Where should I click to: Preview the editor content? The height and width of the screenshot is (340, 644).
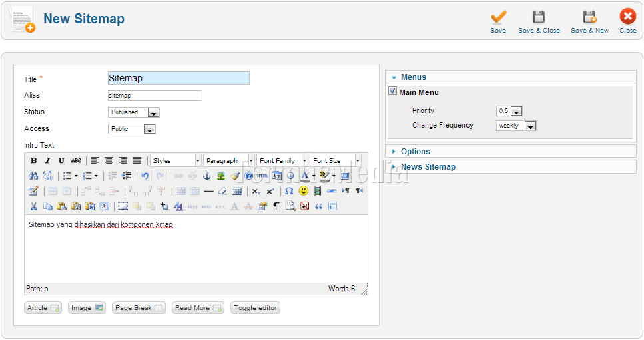click(x=290, y=206)
